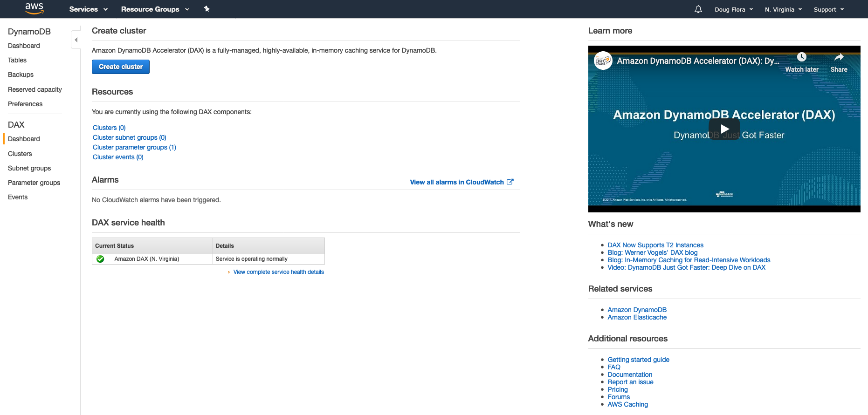
Task: Open the AWS Caching link
Action: pos(627,404)
